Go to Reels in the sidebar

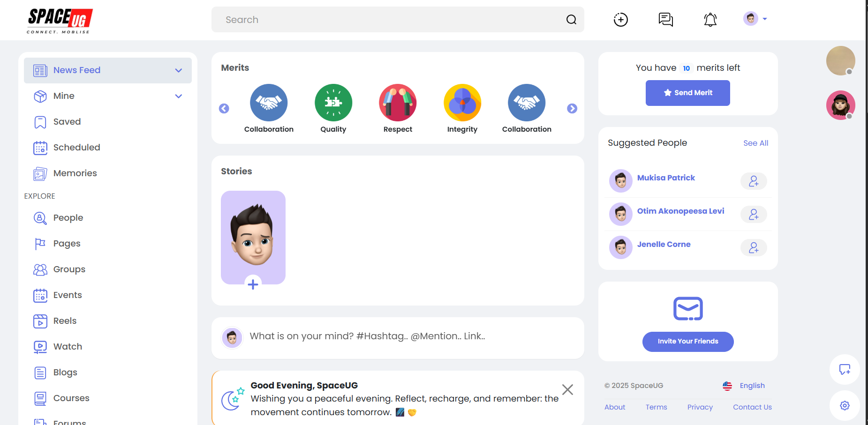(65, 321)
